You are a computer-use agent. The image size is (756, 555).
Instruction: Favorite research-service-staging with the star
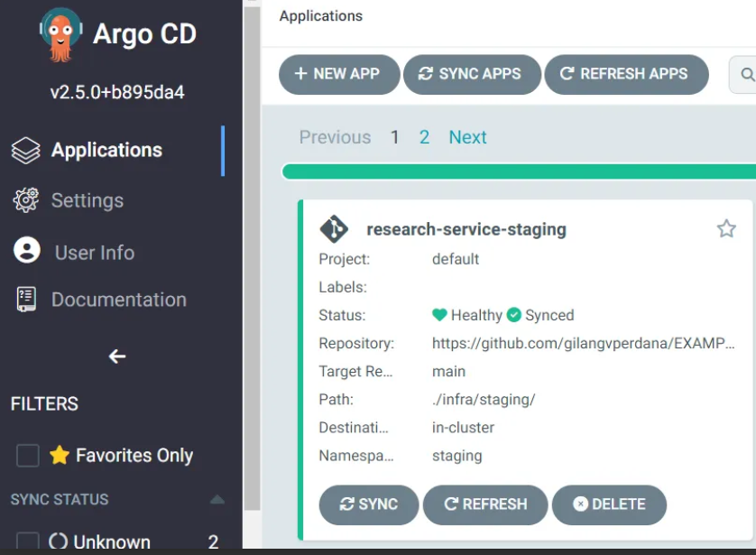(x=726, y=228)
